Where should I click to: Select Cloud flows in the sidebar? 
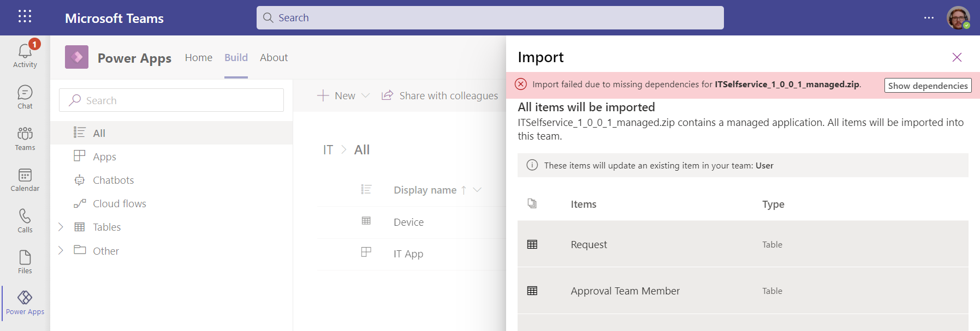(x=171, y=203)
